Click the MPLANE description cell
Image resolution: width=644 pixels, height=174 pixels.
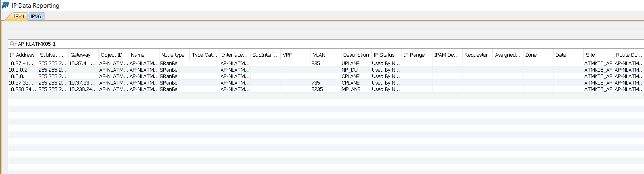pyautogui.click(x=351, y=89)
